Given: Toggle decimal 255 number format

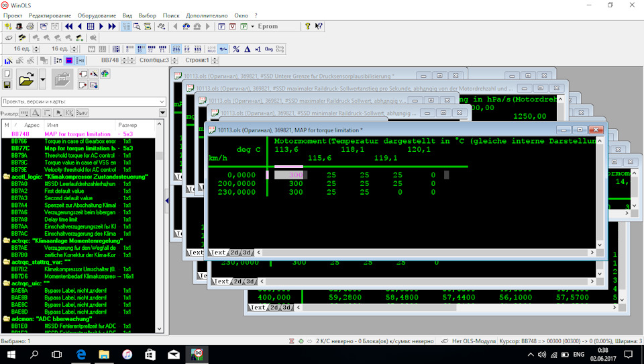Looking at the screenshot, I should click(x=176, y=49).
